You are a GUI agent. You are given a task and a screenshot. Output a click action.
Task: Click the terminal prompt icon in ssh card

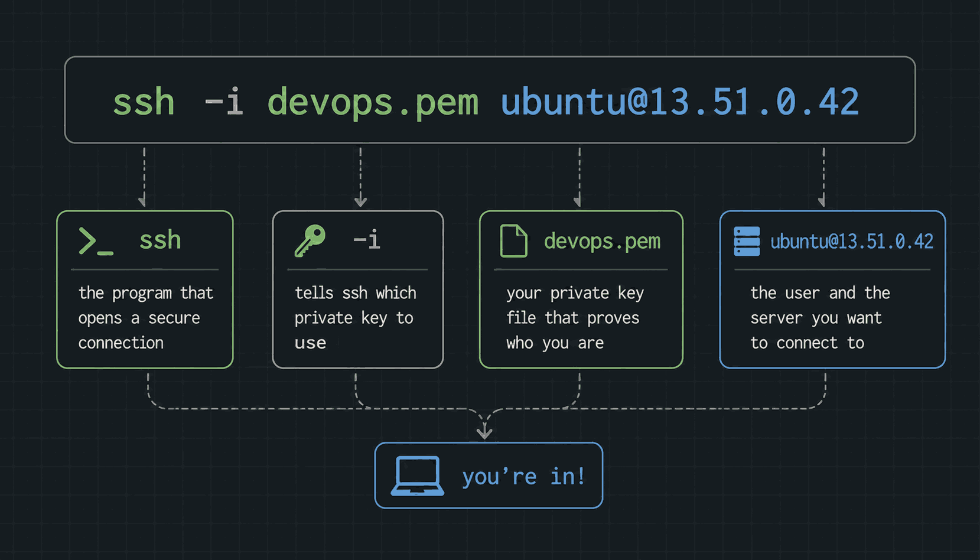[96, 241]
